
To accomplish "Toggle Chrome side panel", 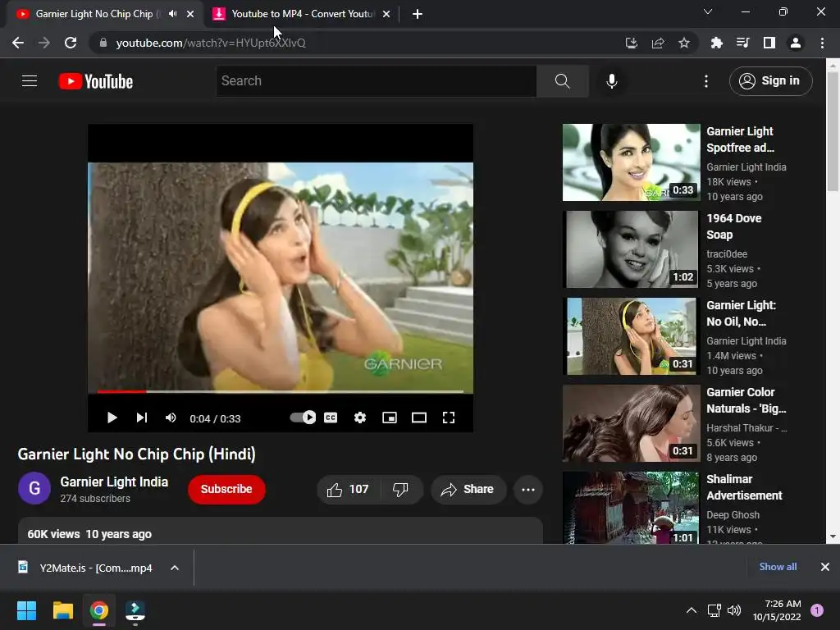I will 769,43.
